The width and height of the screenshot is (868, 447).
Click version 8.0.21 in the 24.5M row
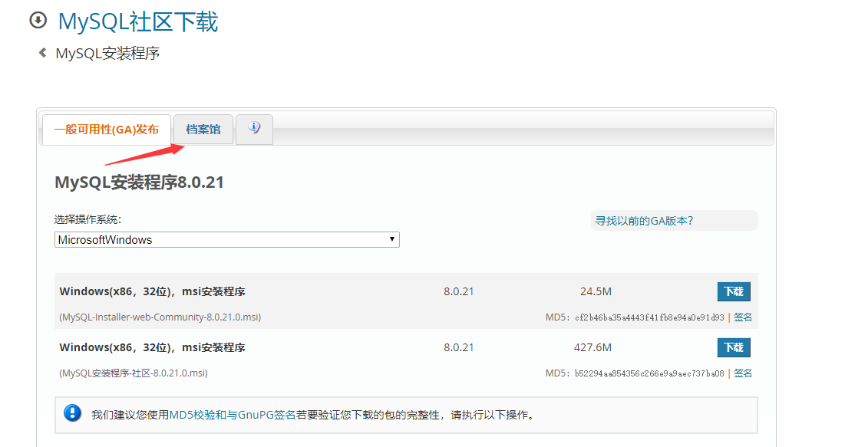458,291
